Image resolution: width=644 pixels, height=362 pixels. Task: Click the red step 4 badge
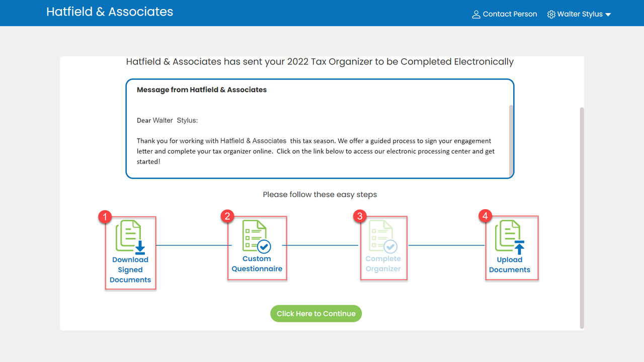[485, 216]
